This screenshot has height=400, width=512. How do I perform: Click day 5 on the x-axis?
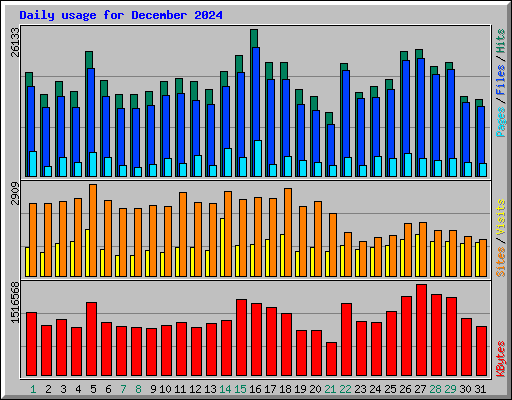click(93, 389)
